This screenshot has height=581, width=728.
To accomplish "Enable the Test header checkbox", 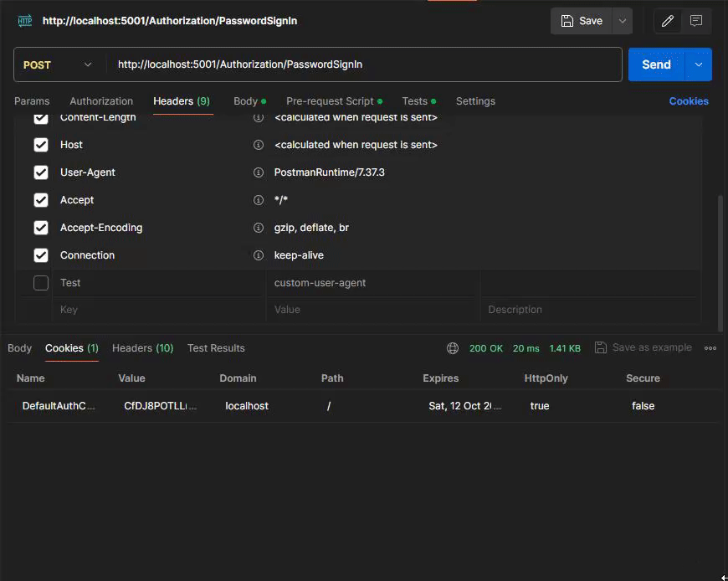I will click(41, 283).
